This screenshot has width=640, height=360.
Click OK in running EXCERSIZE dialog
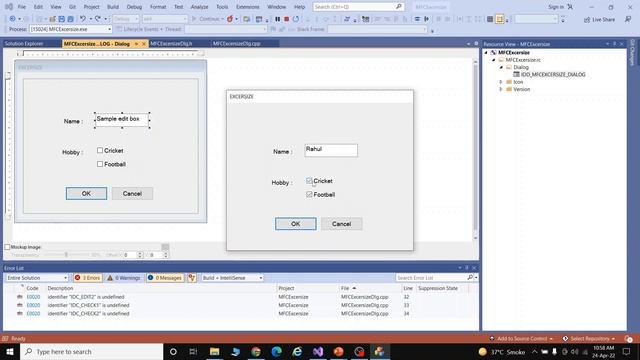tap(296, 224)
